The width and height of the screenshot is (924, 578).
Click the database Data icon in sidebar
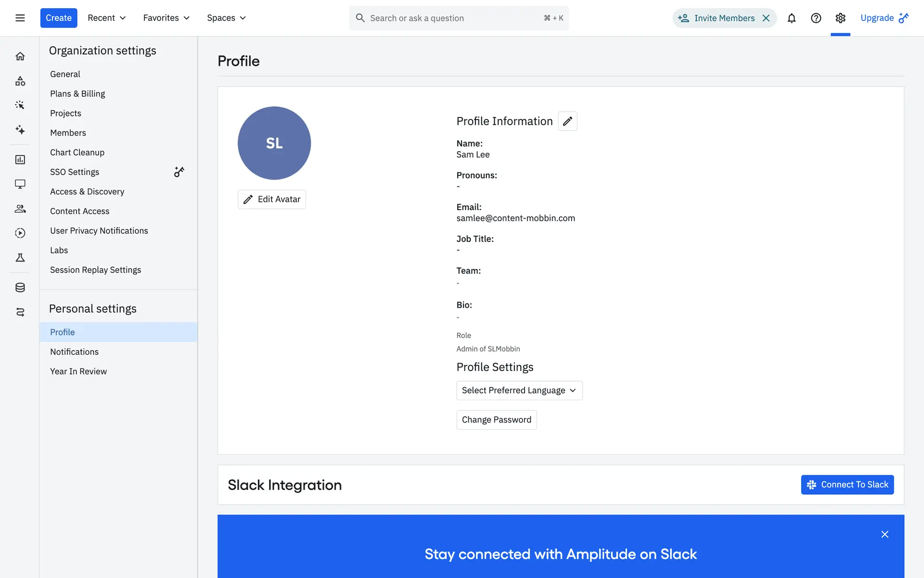click(x=20, y=288)
